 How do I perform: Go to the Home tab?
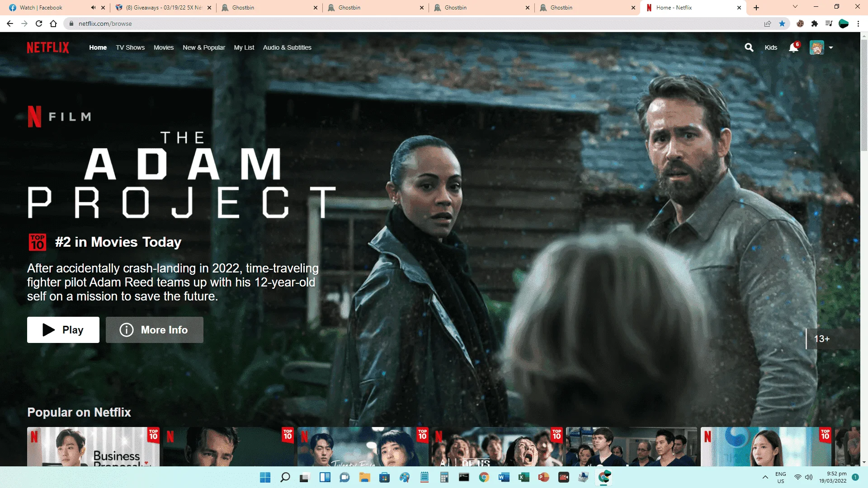click(98, 47)
